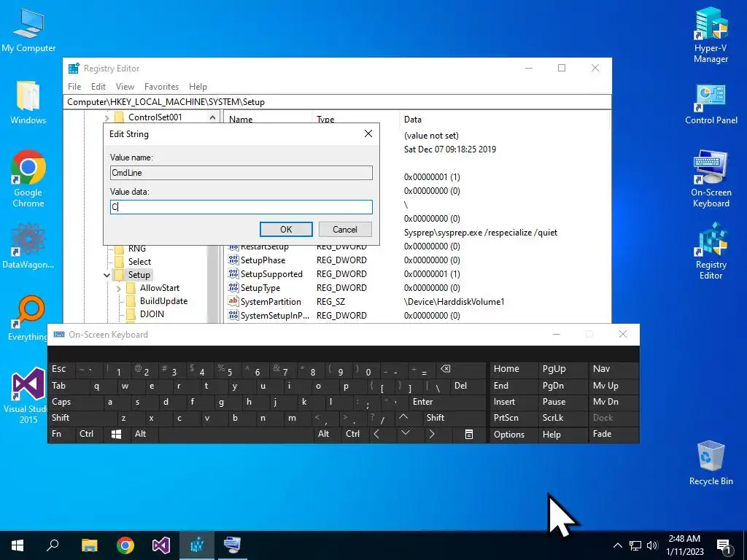The width and height of the screenshot is (747, 560).
Task: Select the SetupPhase value row
Action: tap(417, 260)
